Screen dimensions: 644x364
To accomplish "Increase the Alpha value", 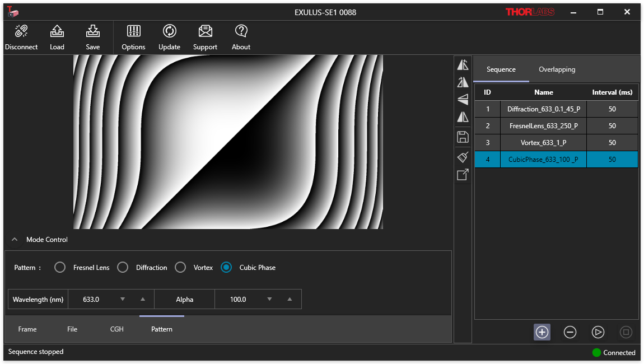I will coord(290,300).
